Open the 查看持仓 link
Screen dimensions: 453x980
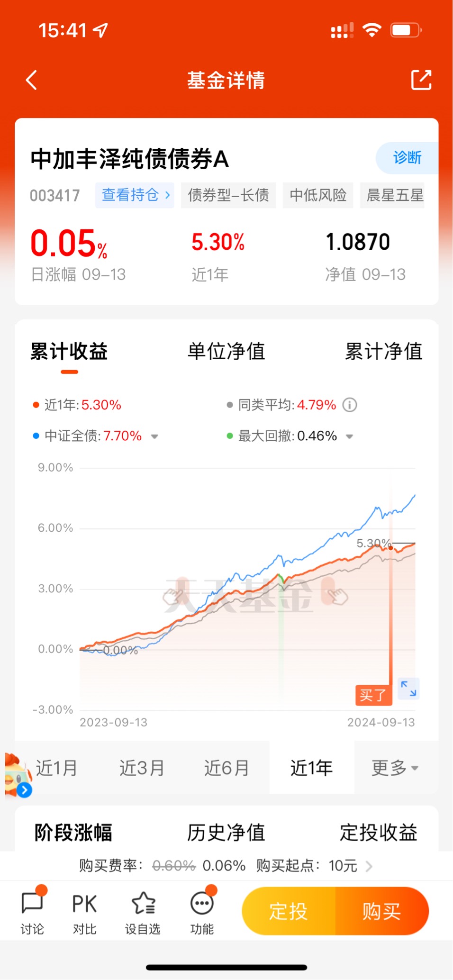pyautogui.click(x=135, y=195)
